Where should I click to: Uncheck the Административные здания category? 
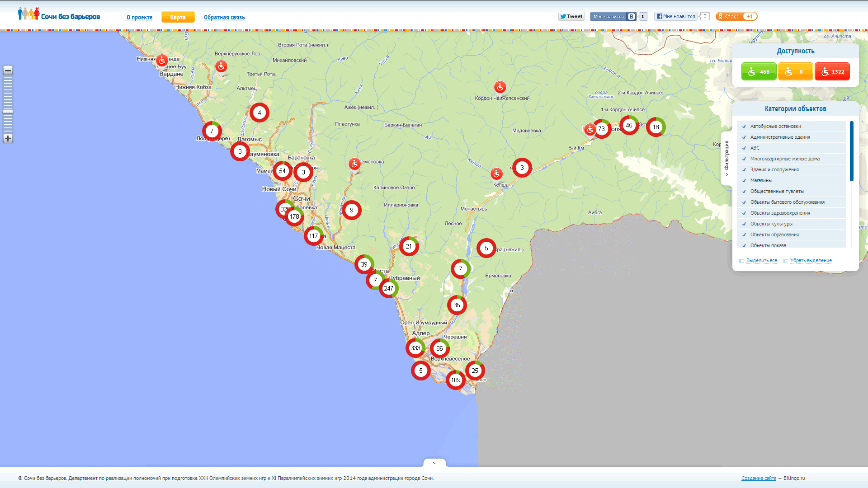click(791, 137)
